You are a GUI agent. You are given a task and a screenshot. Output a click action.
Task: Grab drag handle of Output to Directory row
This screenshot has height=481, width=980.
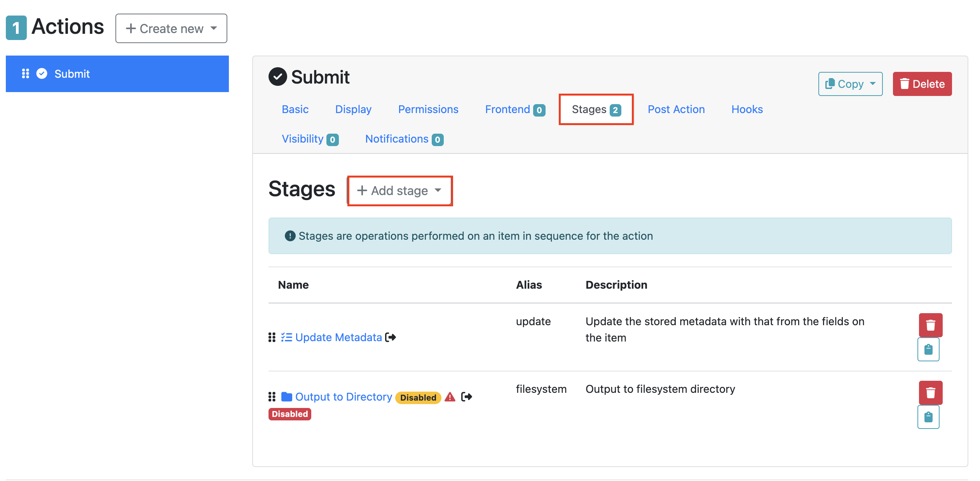[x=272, y=397]
